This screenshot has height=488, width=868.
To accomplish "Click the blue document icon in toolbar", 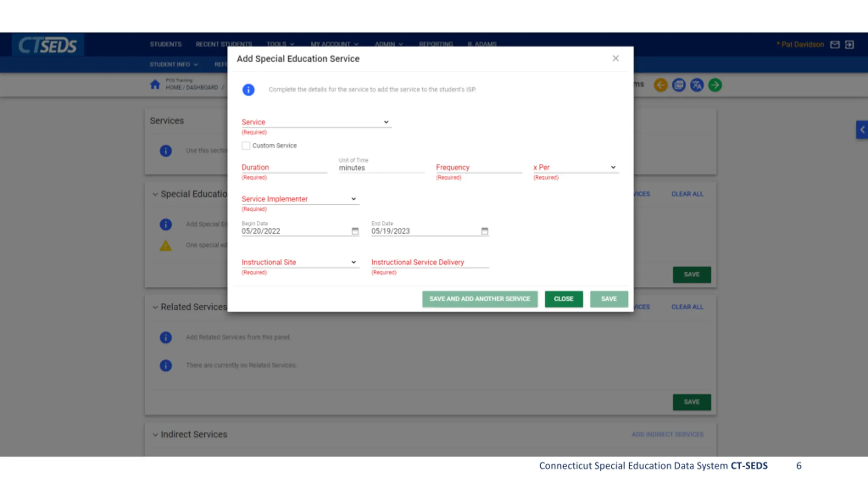I will (678, 85).
